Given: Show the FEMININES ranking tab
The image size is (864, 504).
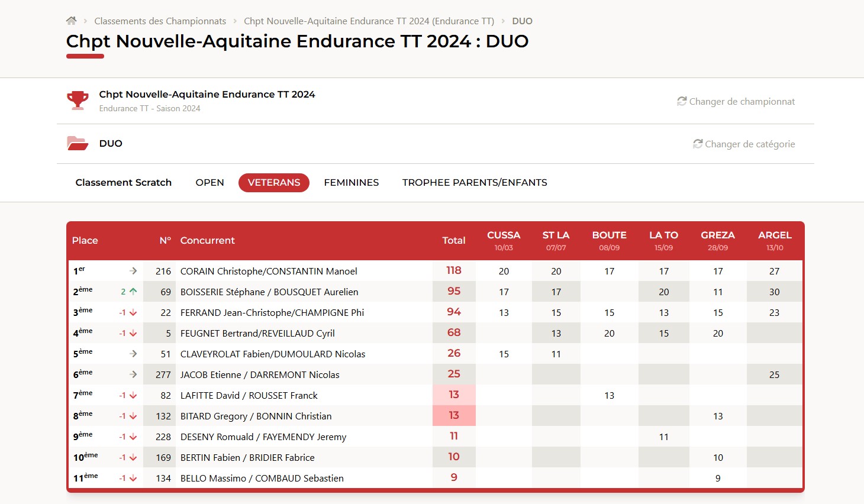Looking at the screenshot, I should click(352, 183).
